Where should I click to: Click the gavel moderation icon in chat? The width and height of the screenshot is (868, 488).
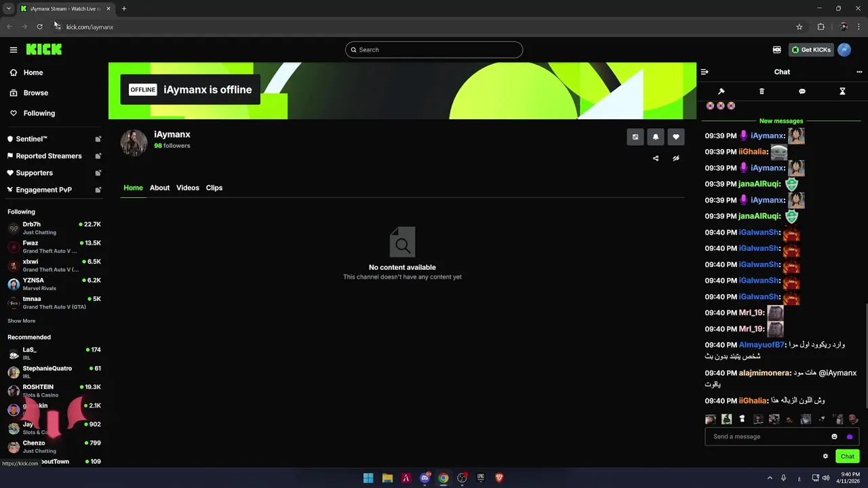[x=722, y=91]
